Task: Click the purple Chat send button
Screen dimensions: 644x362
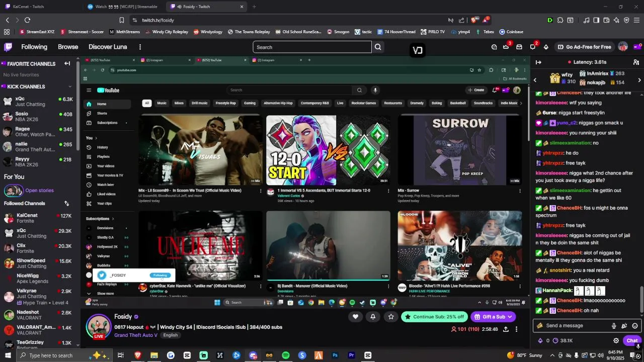Action: (x=632, y=340)
